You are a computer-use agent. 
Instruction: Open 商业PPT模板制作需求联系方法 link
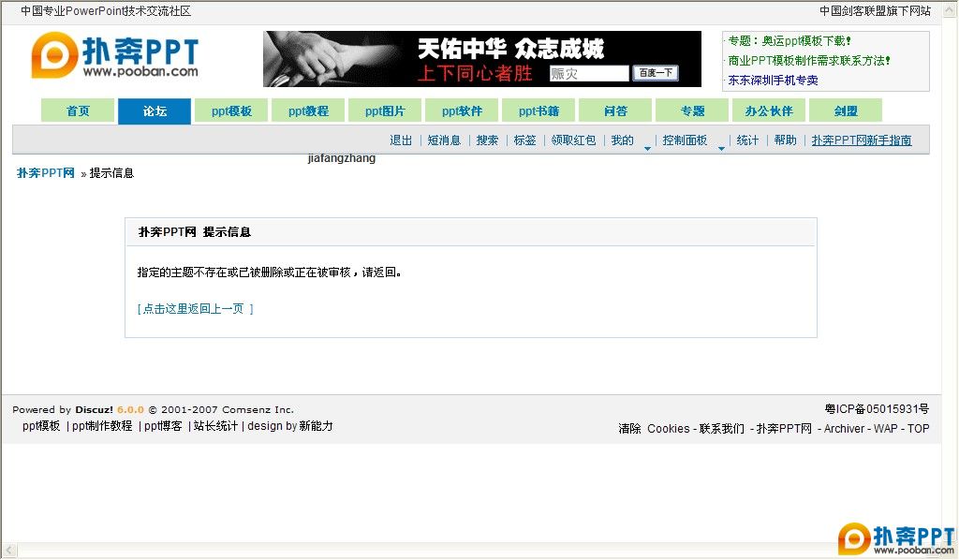point(808,61)
